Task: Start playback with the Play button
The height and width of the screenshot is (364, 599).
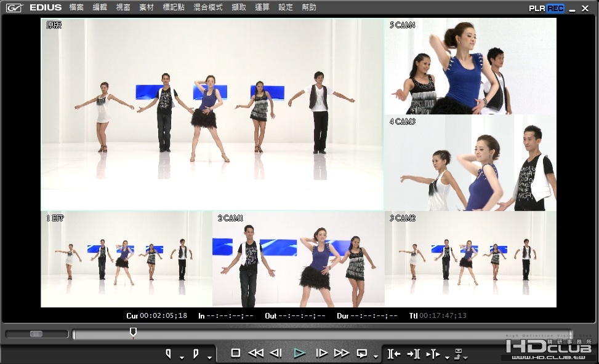Action: coord(299,354)
